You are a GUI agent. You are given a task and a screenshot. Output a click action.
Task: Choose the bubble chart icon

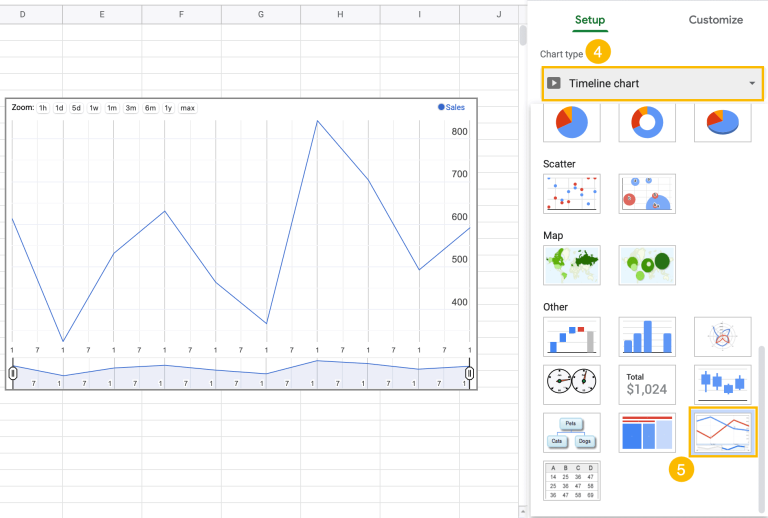[647, 193]
